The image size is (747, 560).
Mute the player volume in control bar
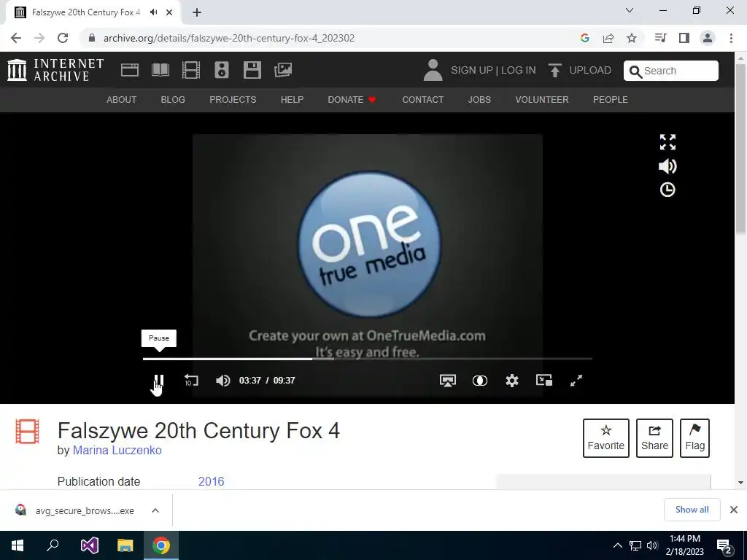(x=222, y=381)
